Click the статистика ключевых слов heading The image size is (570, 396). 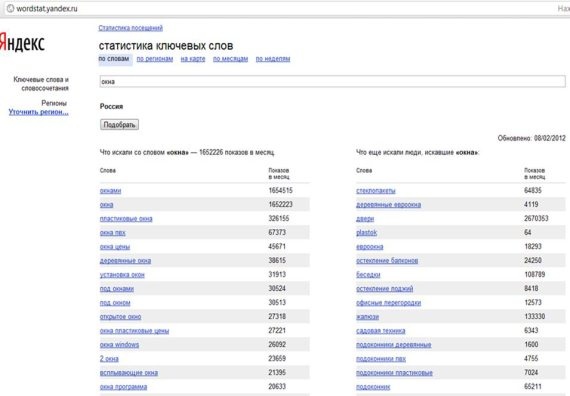[x=166, y=46]
